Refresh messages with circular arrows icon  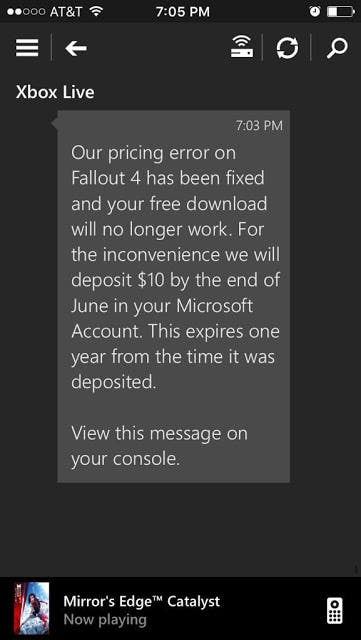tap(287, 48)
